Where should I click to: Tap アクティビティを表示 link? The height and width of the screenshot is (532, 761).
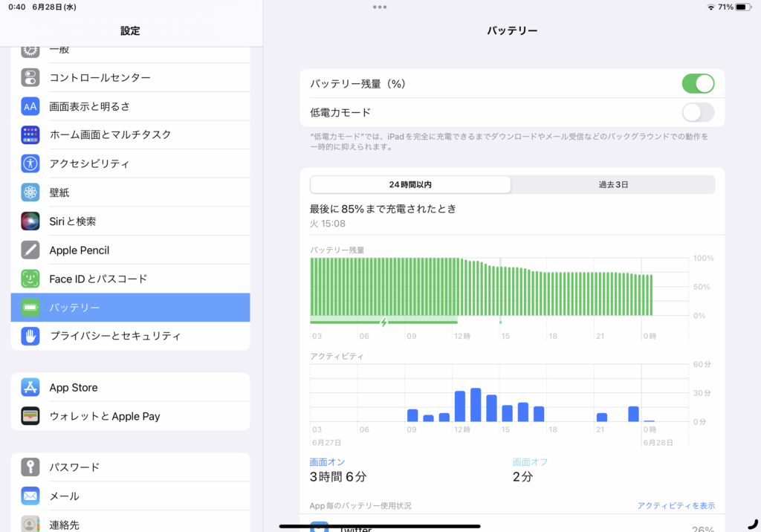click(x=676, y=506)
